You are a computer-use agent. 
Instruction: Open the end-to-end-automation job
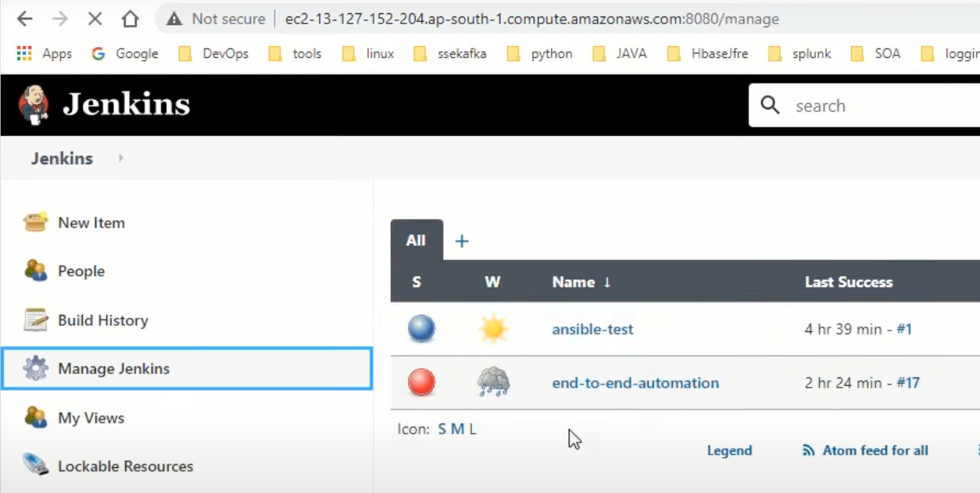click(635, 383)
